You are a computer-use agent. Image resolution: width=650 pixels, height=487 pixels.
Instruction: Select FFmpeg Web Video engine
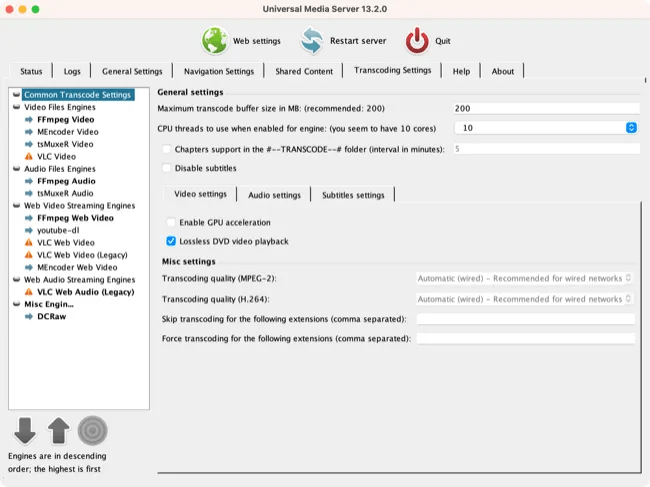[x=75, y=218]
